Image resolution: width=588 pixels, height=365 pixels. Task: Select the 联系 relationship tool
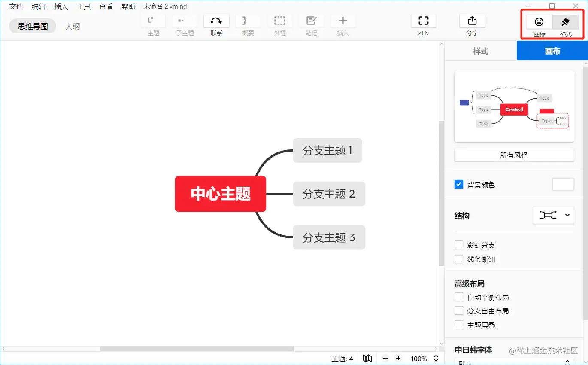pyautogui.click(x=216, y=21)
